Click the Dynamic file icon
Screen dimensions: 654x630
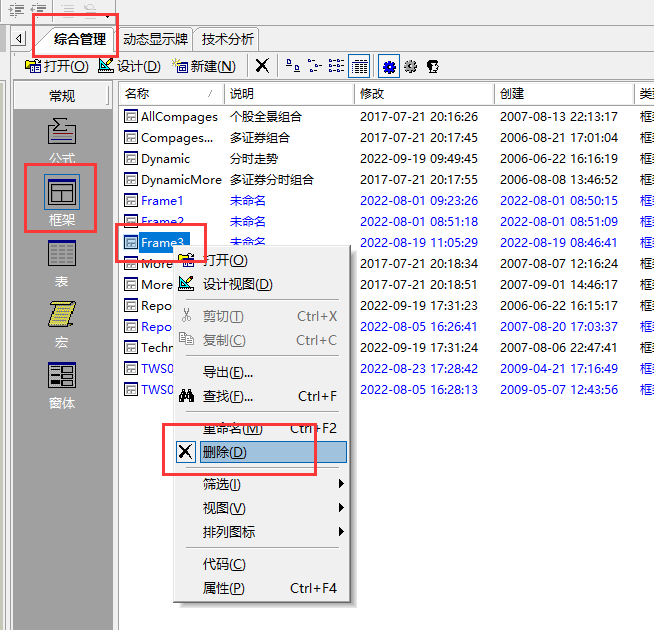point(131,159)
